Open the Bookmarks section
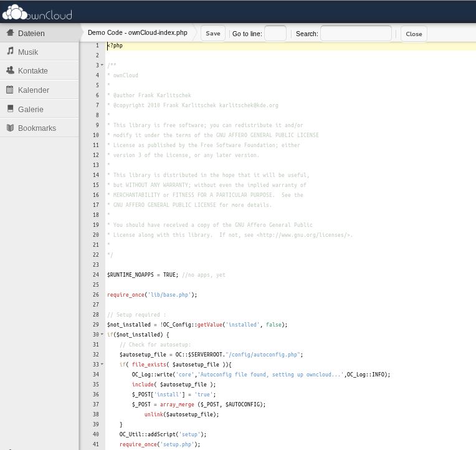The image size is (476, 450). [x=39, y=128]
